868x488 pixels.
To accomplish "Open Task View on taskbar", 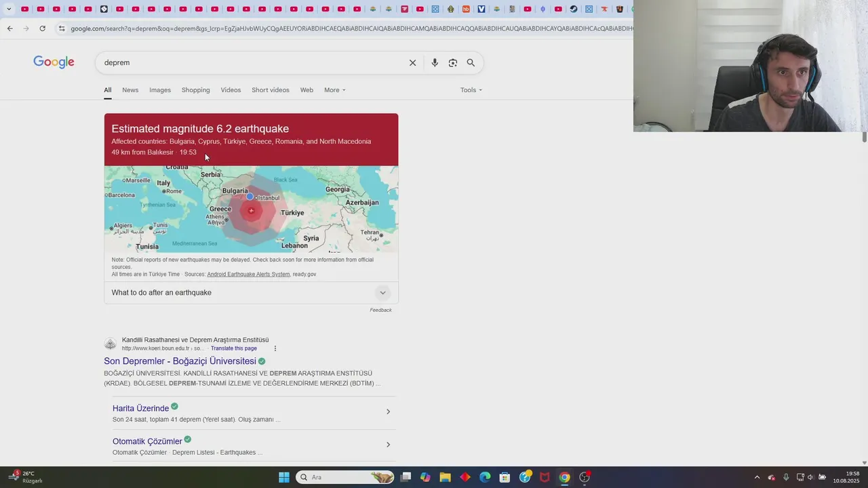I will tap(406, 477).
